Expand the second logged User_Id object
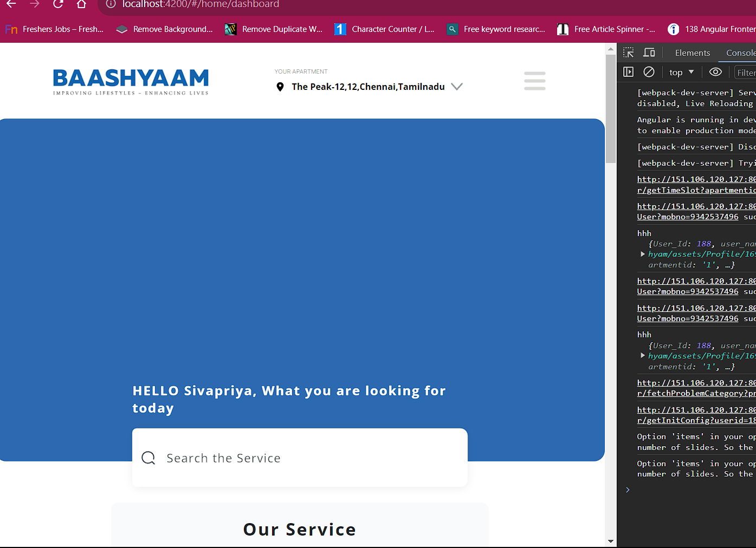756x548 pixels. pyautogui.click(x=643, y=356)
